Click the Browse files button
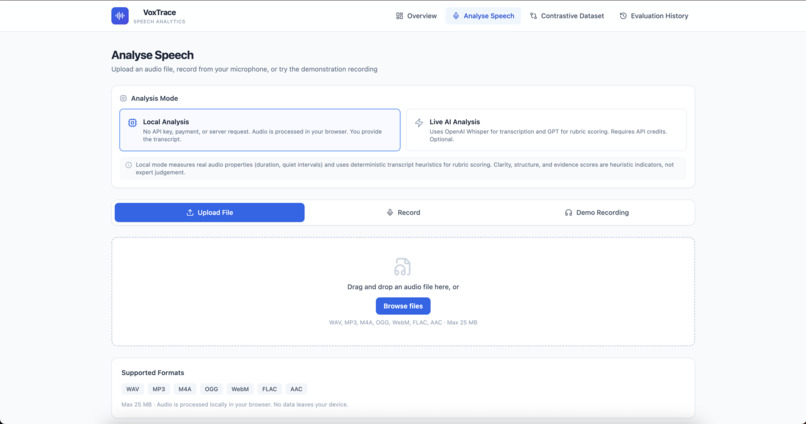The height and width of the screenshot is (424, 806). [x=403, y=306]
